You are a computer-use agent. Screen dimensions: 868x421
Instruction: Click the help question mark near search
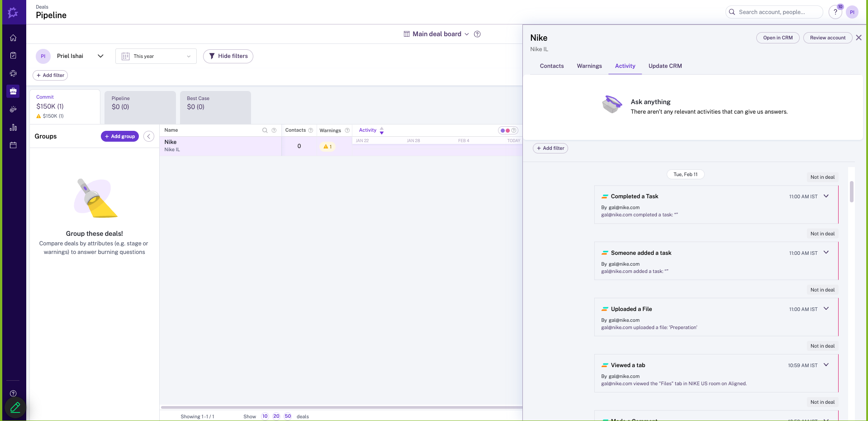pos(835,12)
